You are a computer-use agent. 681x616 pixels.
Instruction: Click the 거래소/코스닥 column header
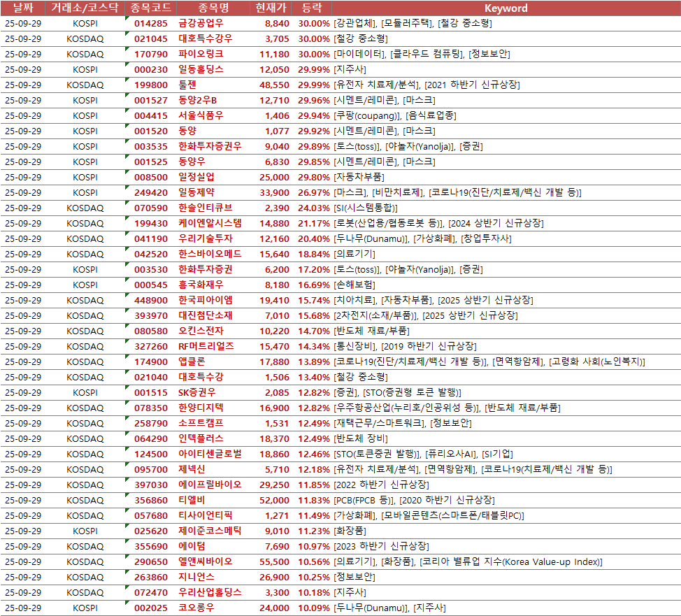point(85,8)
